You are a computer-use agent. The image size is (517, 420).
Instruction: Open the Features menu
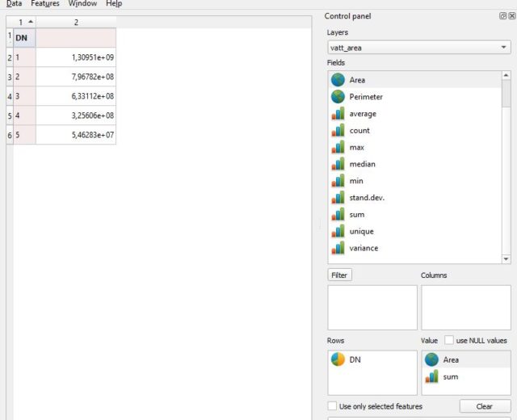[x=45, y=4]
